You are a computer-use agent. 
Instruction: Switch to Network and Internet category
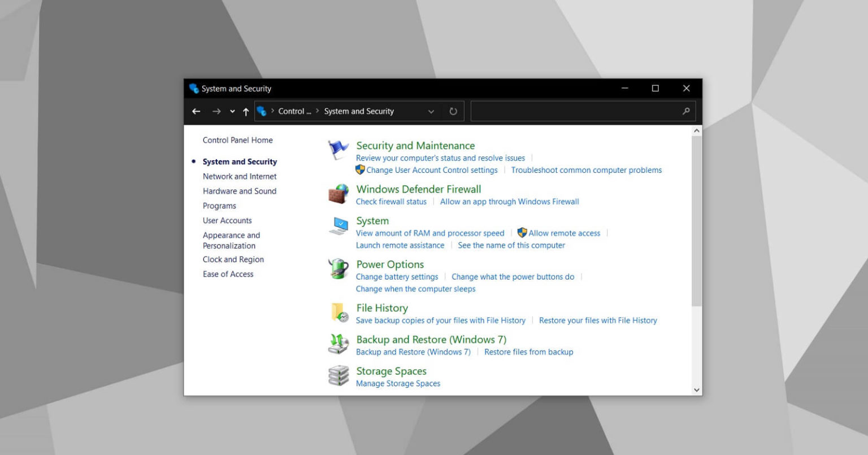click(x=239, y=176)
